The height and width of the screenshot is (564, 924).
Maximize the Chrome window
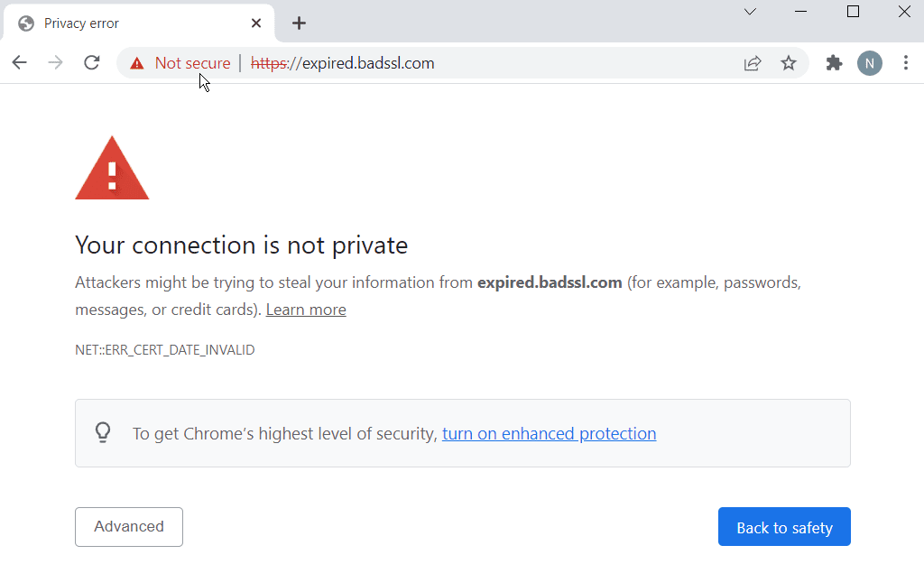[853, 12]
